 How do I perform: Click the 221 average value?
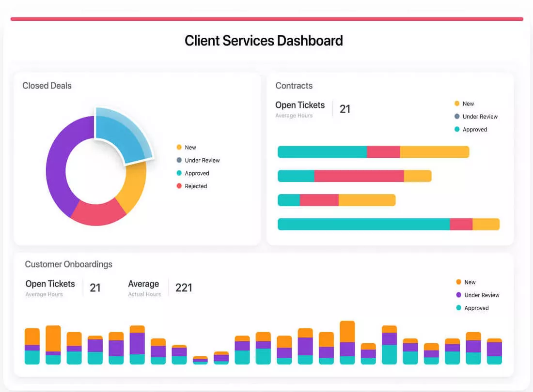(184, 288)
